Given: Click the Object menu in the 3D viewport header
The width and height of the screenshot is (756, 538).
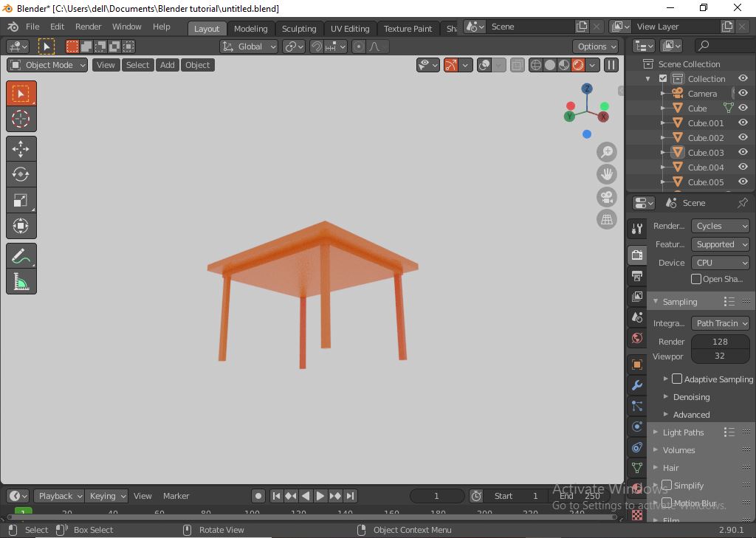Looking at the screenshot, I should click(x=197, y=65).
